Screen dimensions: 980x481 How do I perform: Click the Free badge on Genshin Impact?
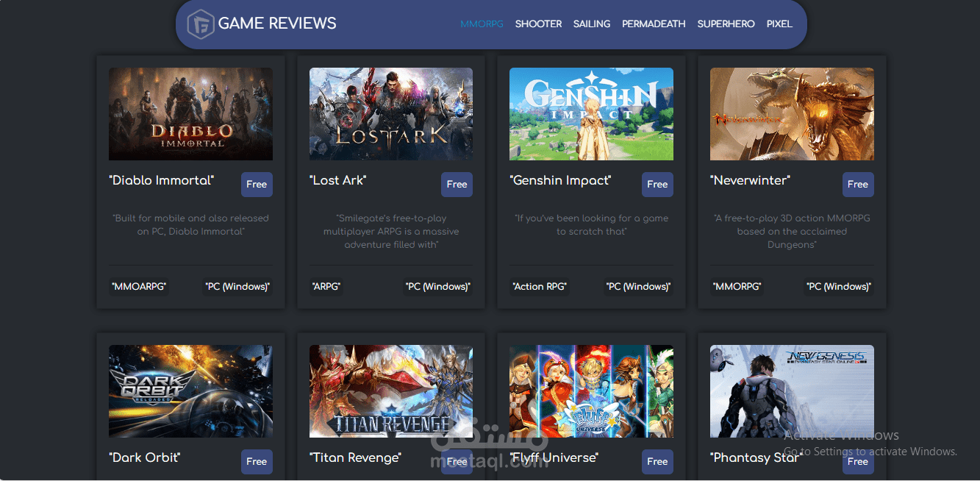[657, 185]
